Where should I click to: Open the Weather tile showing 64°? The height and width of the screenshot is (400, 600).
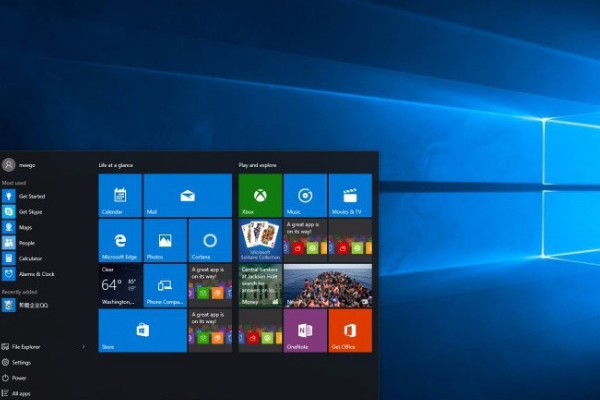pos(120,286)
